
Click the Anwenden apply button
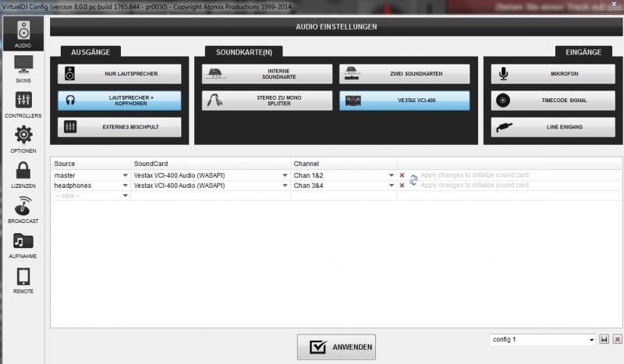[336, 347]
